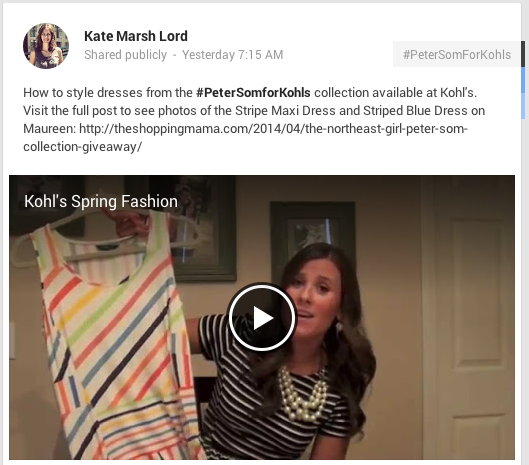Click the light blue related-hashtag bar

[523, 106]
